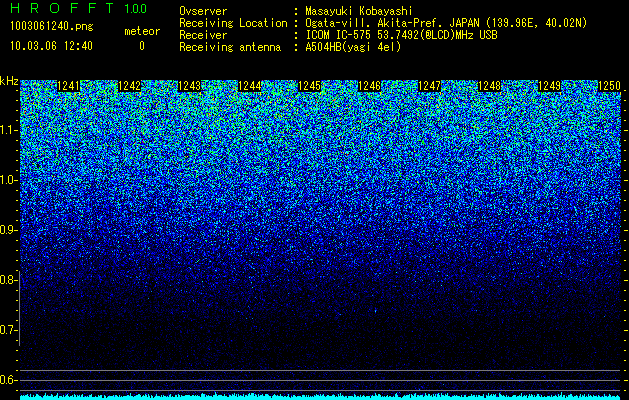Click the kHz axis unit label
Screen dimensions: 629x400
coord(9,81)
